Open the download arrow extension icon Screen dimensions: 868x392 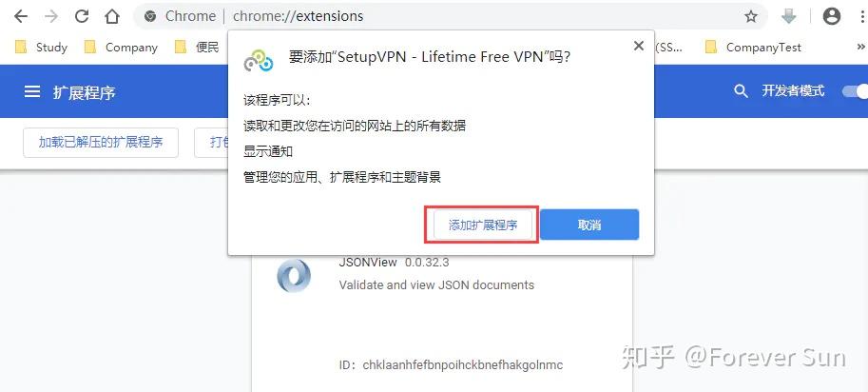[788, 16]
